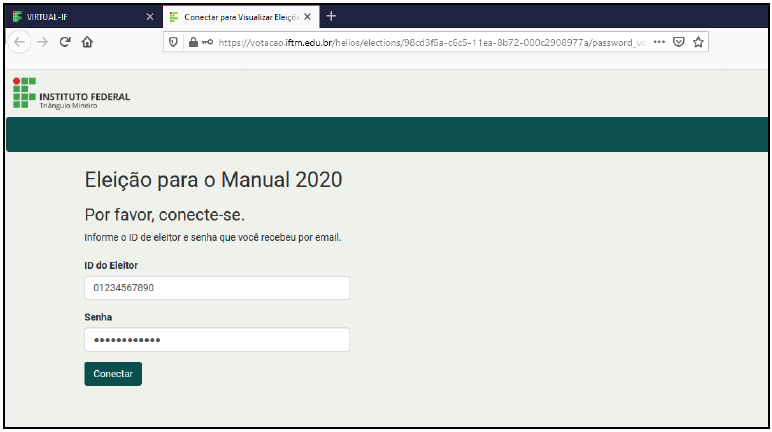Go forward with the browser forward arrow
The image size is (772, 432).
pyautogui.click(x=43, y=42)
